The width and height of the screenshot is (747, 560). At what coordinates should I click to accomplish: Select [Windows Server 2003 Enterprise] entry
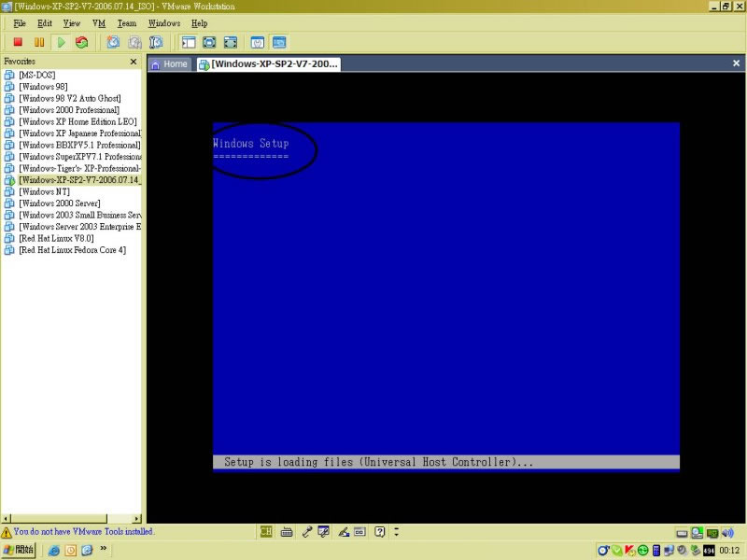(73, 227)
